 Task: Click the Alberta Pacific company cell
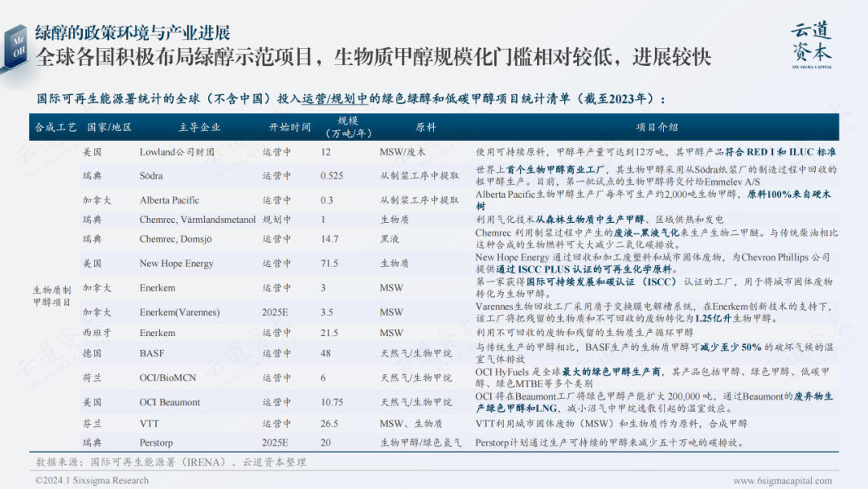point(169,200)
